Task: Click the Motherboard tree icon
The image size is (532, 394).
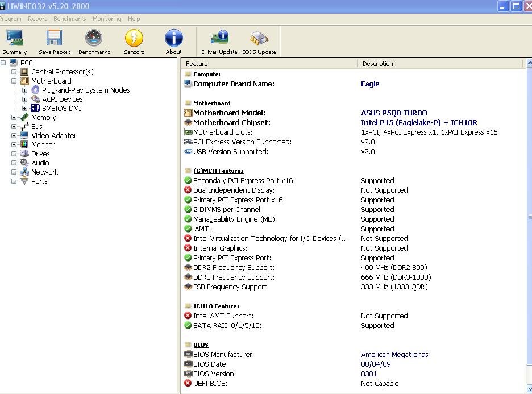Action: pyautogui.click(x=24, y=81)
